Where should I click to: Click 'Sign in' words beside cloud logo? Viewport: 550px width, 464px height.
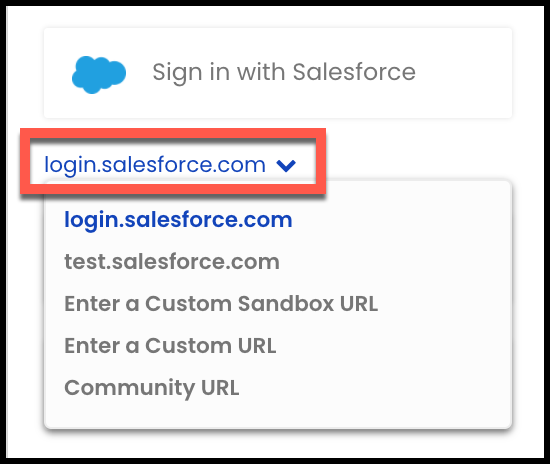coord(191,73)
